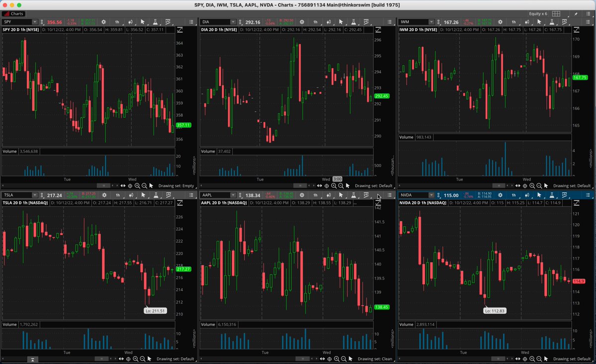
Task: Open 1h timeframe selector on SPY chart
Action: [x=117, y=22]
